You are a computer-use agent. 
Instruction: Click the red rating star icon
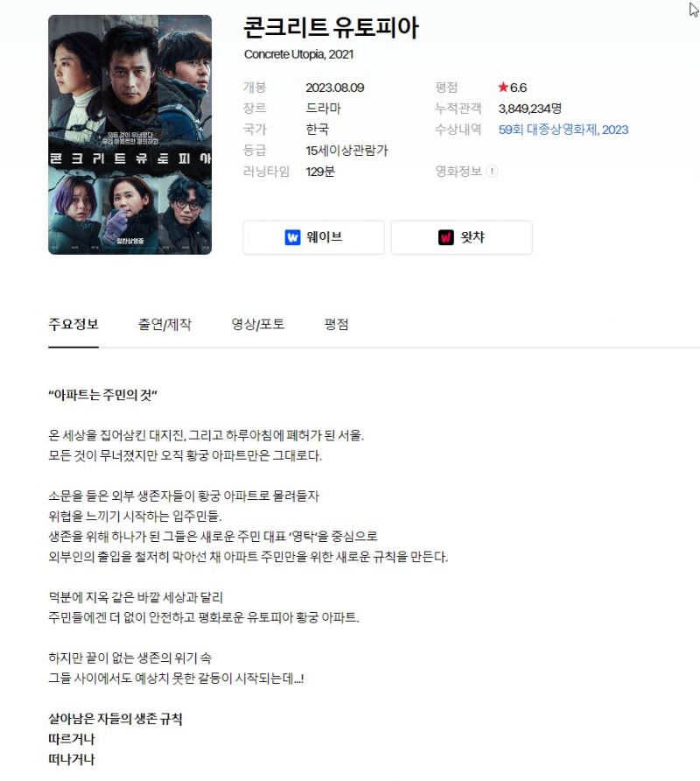503,88
